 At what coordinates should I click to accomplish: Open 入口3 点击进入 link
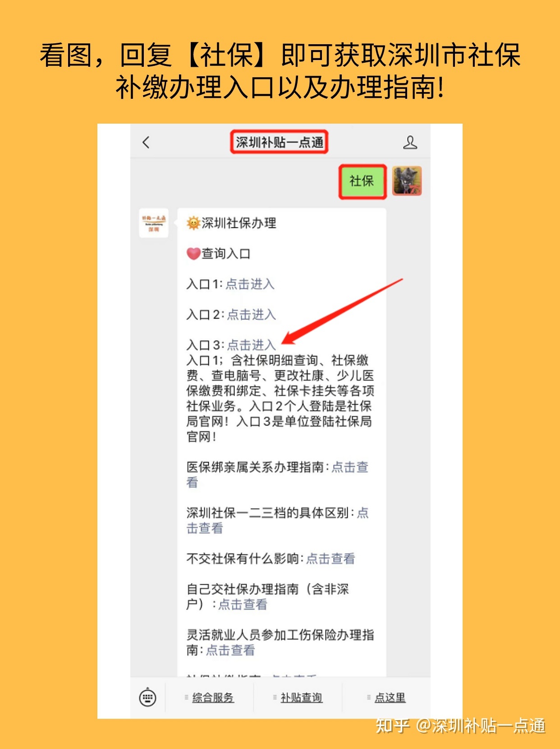coord(251,345)
